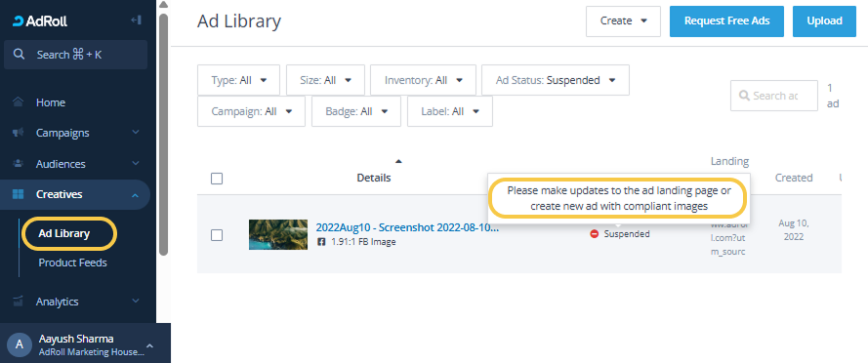Viewport: 868px width, 363px height.
Task: Click the sidebar vertical scrollbar
Action: point(163,134)
